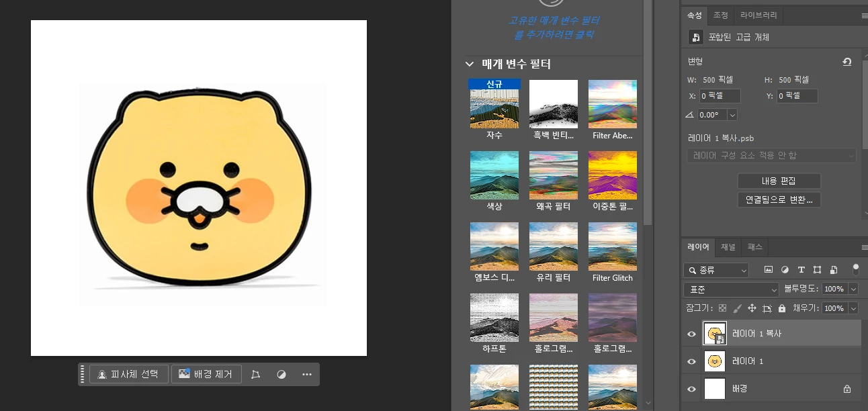
Task: Click the 피사체 선택 button
Action: 129,374
